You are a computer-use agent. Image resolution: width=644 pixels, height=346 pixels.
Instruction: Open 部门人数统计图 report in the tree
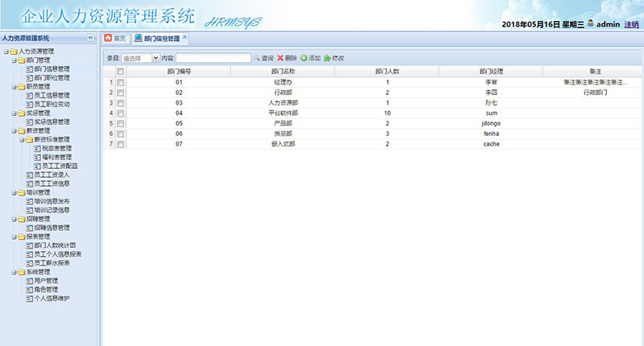[55, 245]
